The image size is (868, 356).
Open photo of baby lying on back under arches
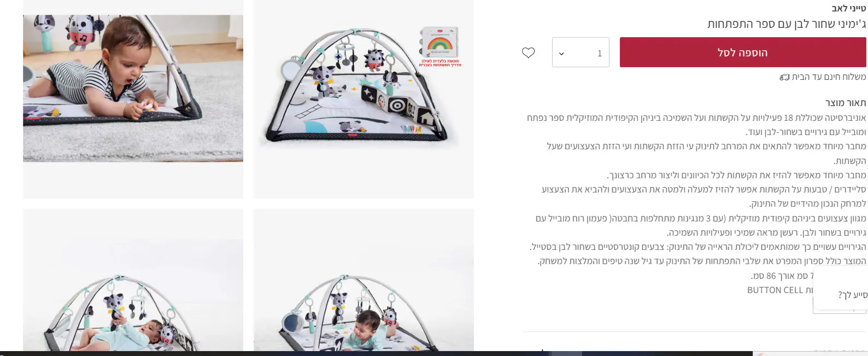coord(133,280)
